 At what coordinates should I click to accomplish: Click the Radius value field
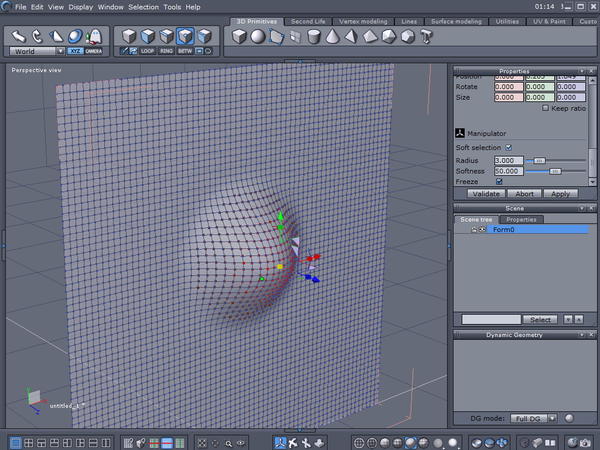click(508, 161)
